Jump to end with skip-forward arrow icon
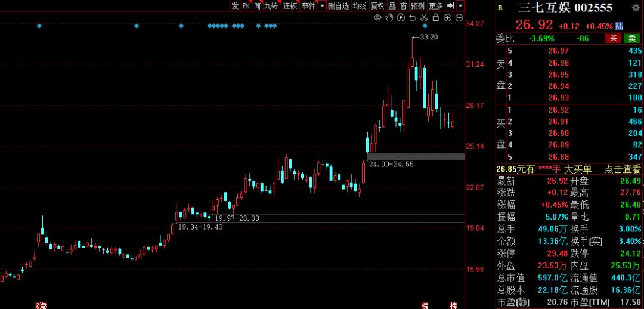This screenshot has height=309, width=644. (x=451, y=6)
